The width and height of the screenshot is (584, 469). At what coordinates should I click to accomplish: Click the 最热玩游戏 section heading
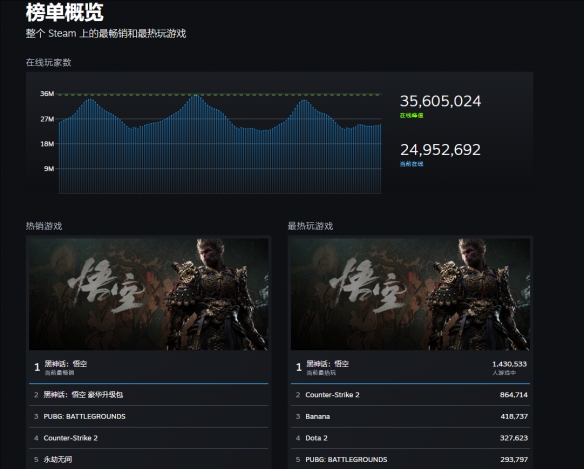[x=310, y=226]
